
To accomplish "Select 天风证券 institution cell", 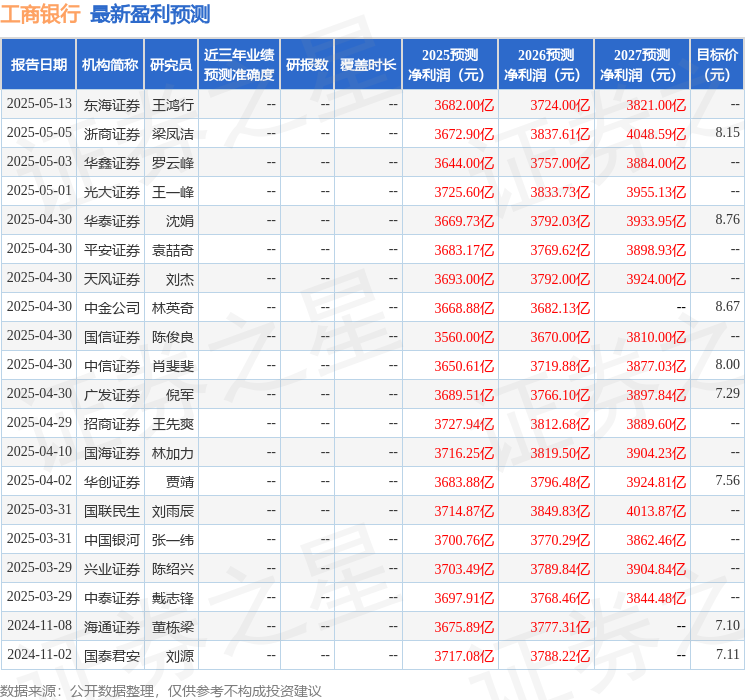I will (112, 278).
